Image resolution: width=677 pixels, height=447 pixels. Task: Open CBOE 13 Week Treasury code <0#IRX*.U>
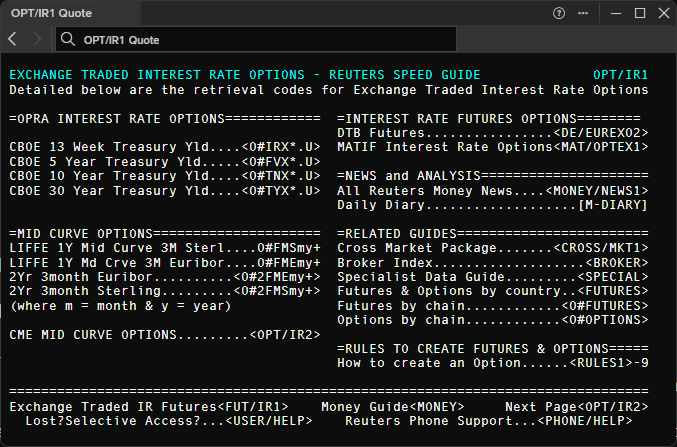281,147
